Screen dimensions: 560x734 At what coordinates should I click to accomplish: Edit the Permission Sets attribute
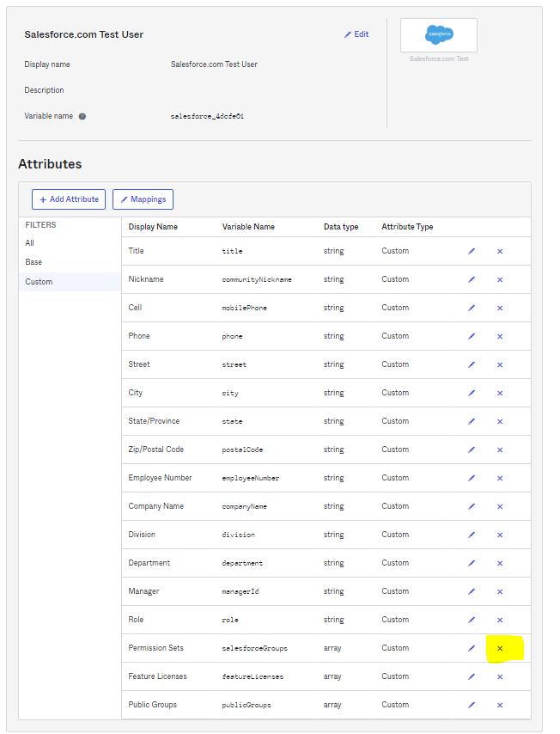[x=472, y=648]
